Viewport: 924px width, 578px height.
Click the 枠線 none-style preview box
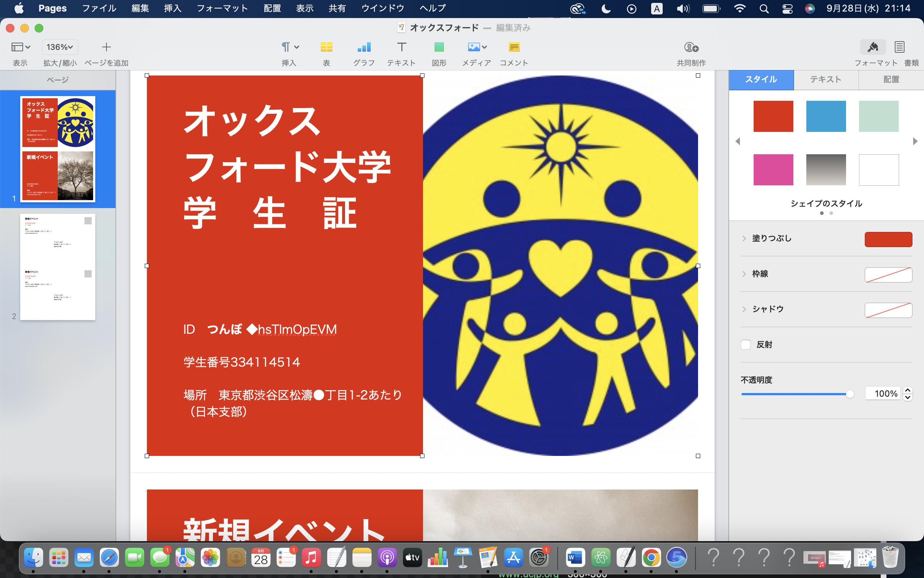point(888,275)
